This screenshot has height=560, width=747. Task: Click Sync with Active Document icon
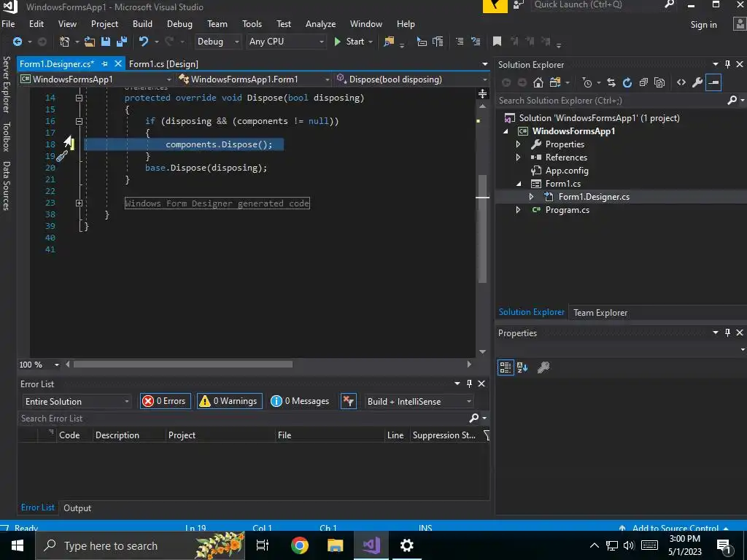click(x=611, y=82)
